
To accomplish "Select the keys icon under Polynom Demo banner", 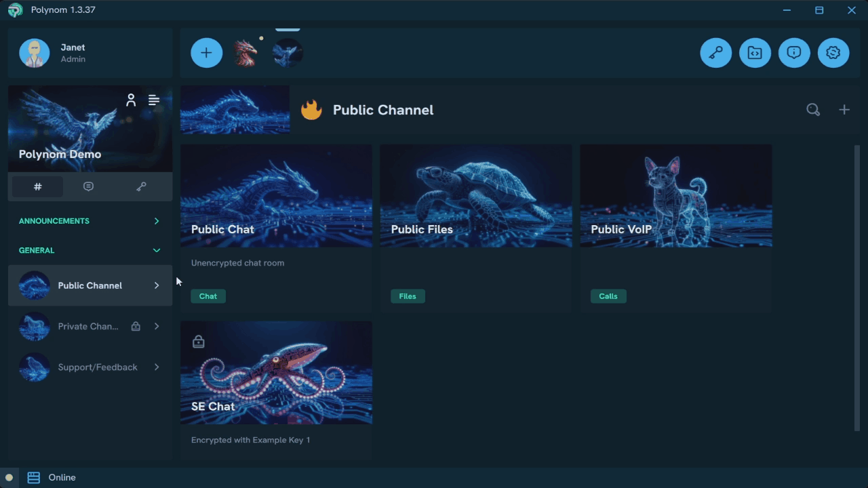I will pyautogui.click(x=141, y=186).
